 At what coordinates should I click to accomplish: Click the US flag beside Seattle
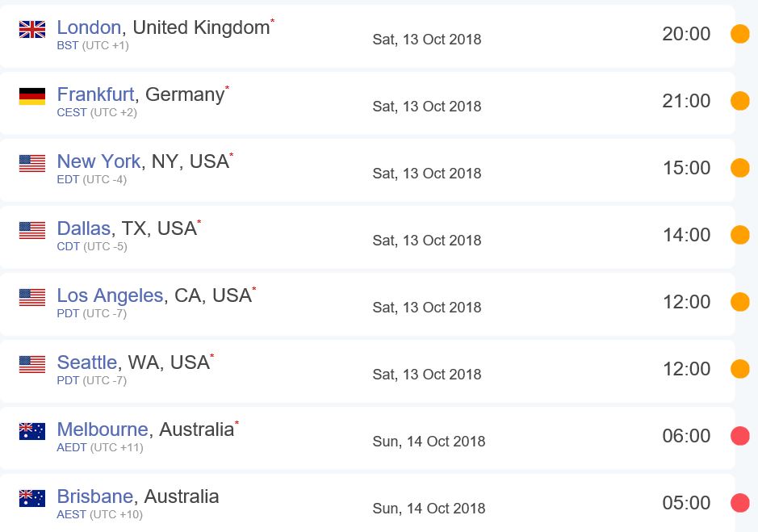(32, 365)
